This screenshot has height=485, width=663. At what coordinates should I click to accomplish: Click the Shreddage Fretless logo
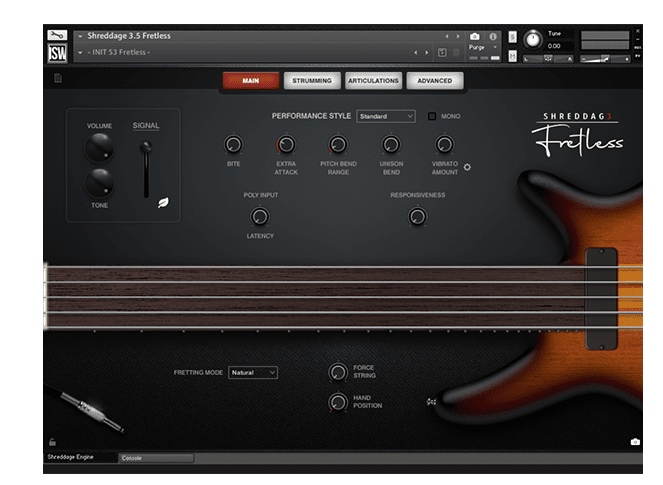click(x=577, y=135)
